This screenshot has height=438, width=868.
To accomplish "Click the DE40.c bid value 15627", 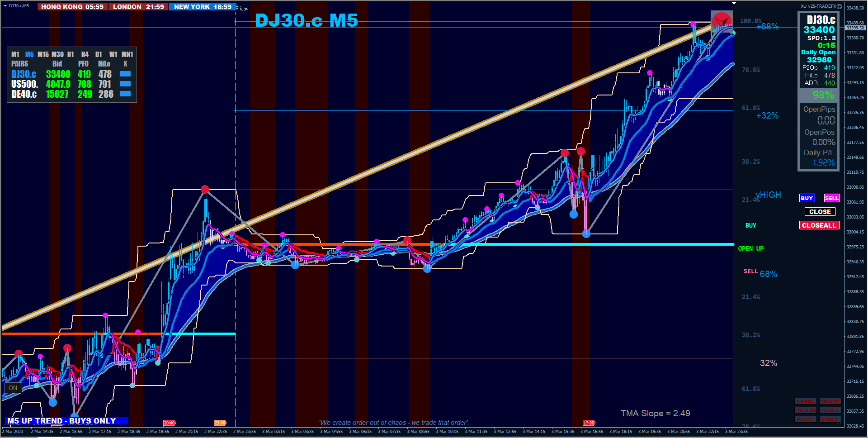I will tap(57, 94).
